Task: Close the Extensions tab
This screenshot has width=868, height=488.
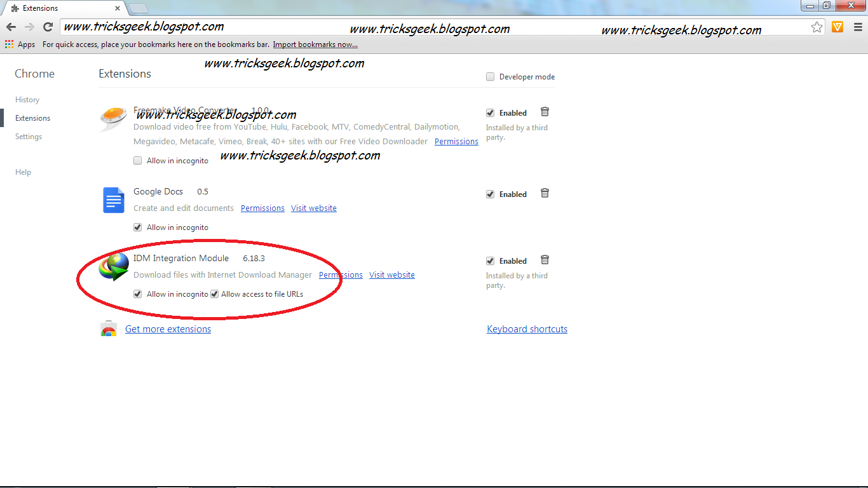Action: (118, 8)
